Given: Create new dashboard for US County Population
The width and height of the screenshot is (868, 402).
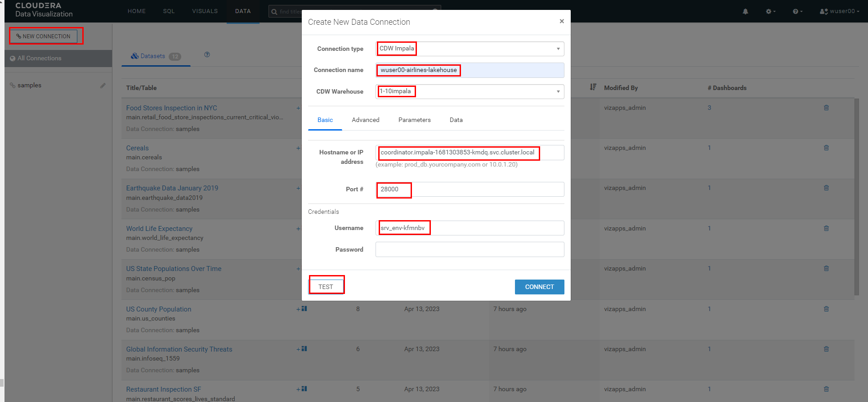Looking at the screenshot, I should point(301,309).
